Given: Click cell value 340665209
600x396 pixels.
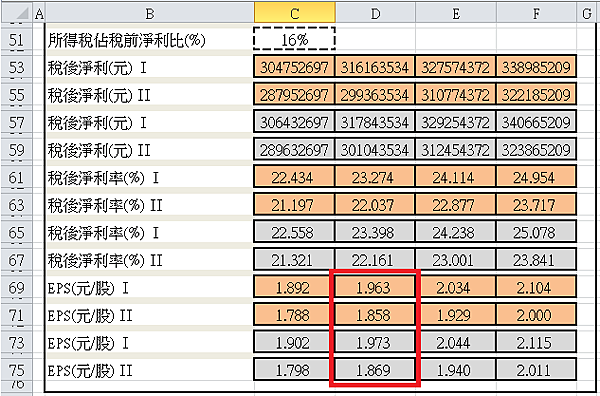Looking at the screenshot, I should 536,122.
